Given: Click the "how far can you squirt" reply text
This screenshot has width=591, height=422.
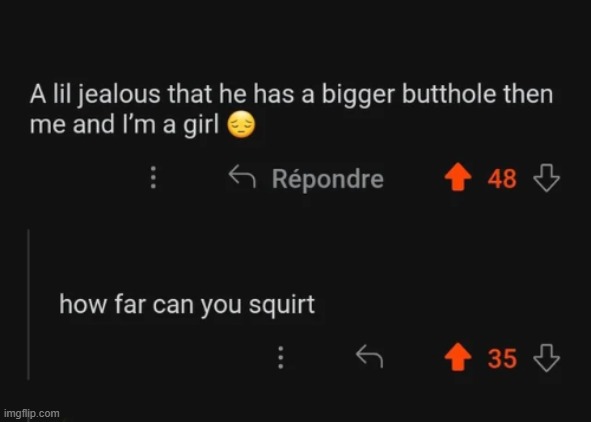Looking at the screenshot, I should coord(187,305).
